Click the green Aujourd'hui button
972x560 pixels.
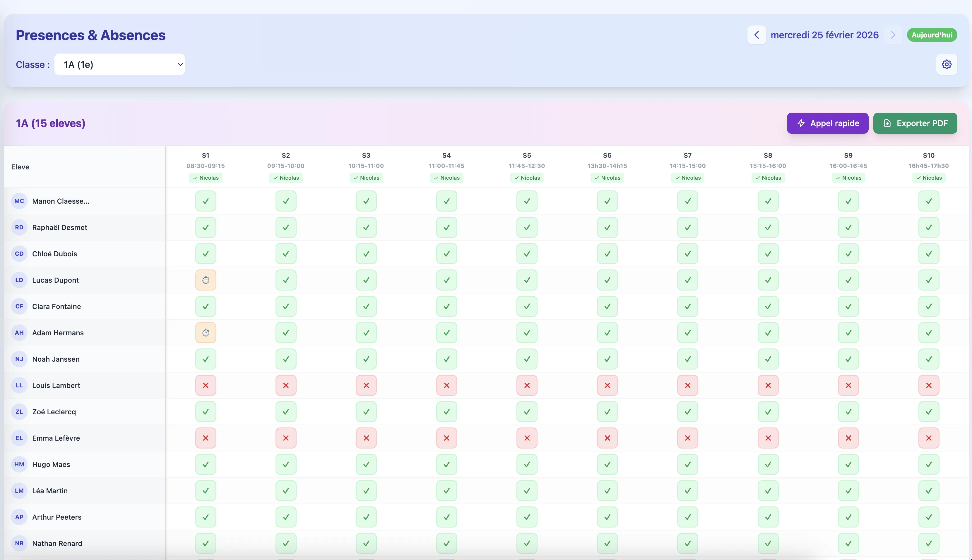(x=932, y=35)
